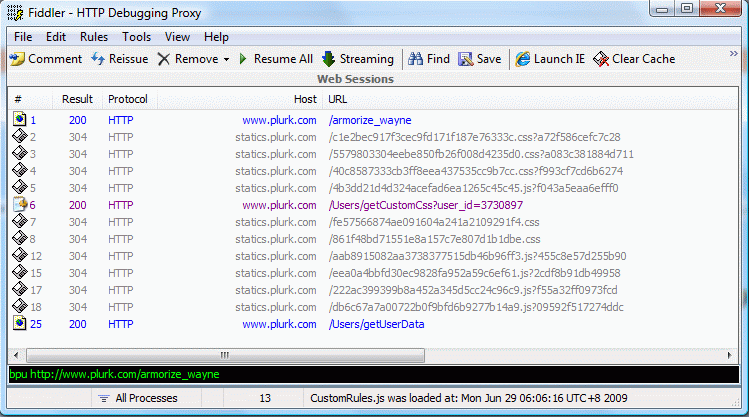The image size is (749, 417).
Task: Click the Comment label in toolbar
Action: 55,59
